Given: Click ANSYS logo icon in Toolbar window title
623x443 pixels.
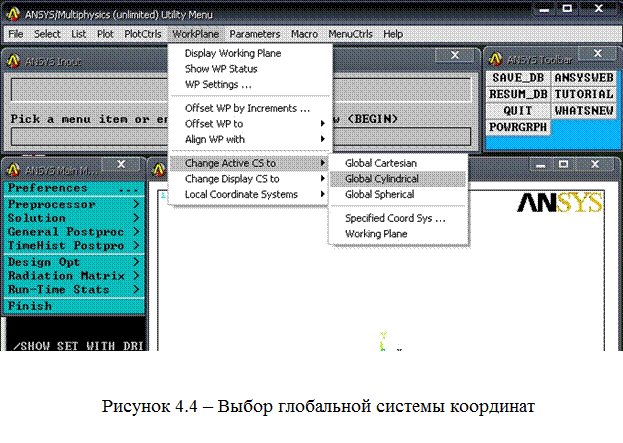Looking at the screenshot, I should click(495, 60).
